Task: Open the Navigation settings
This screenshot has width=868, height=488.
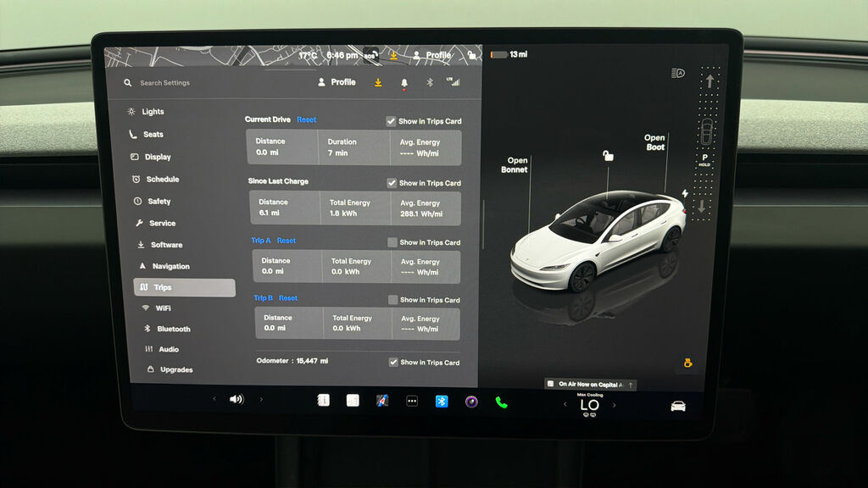Action: [164, 266]
